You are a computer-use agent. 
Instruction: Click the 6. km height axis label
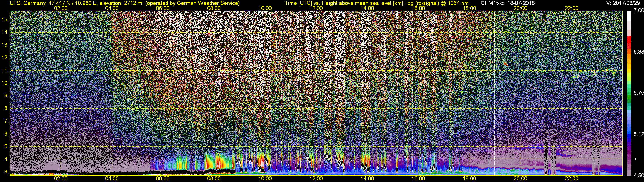pos(6,134)
